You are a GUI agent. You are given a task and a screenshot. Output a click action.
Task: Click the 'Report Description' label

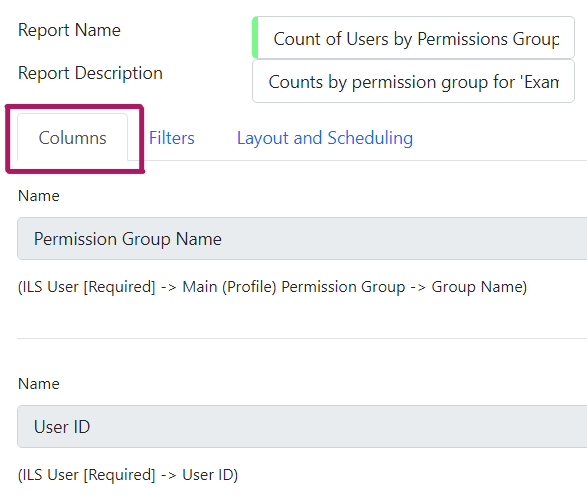point(90,73)
